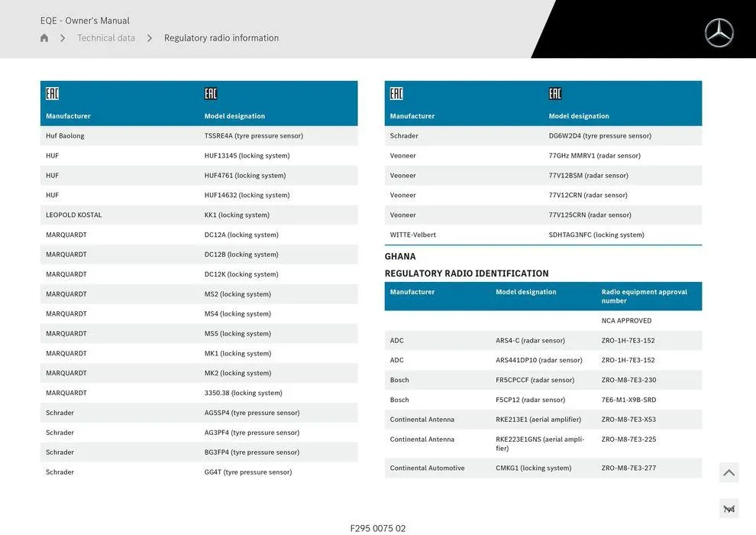756x535 pixels.
Task: Click EAC mark above Manufacturer in right table
Action: pyautogui.click(x=396, y=94)
